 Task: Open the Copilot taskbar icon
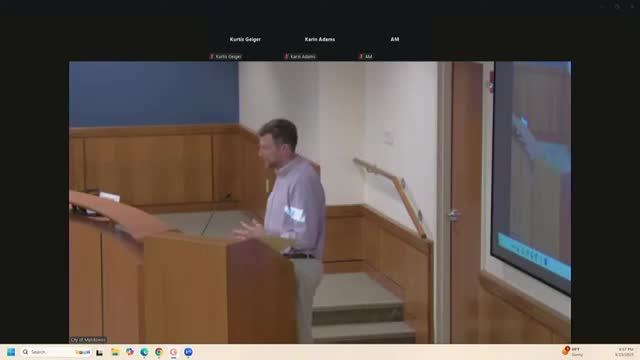coord(129,352)
